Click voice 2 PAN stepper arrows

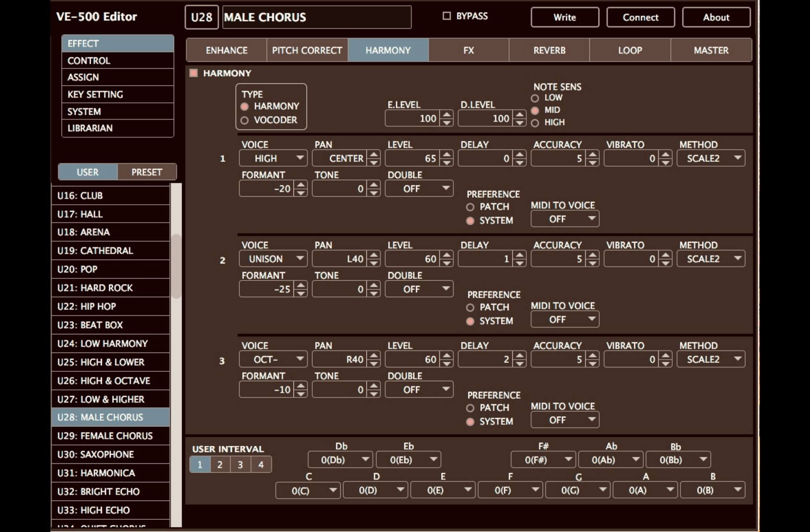(374, 258)
